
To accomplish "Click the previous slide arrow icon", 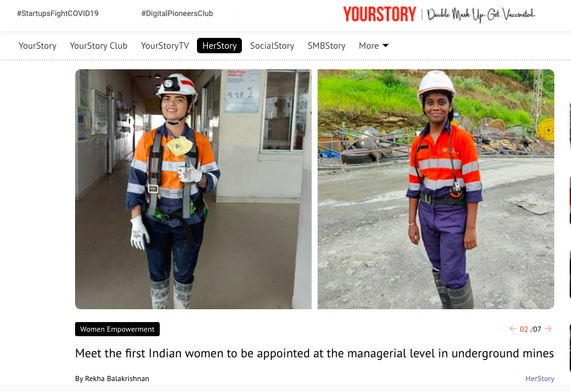I will 513,328.
